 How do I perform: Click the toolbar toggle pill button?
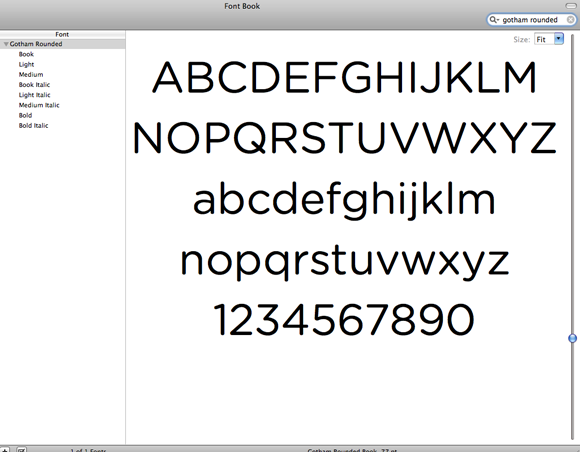coord(571,6)
